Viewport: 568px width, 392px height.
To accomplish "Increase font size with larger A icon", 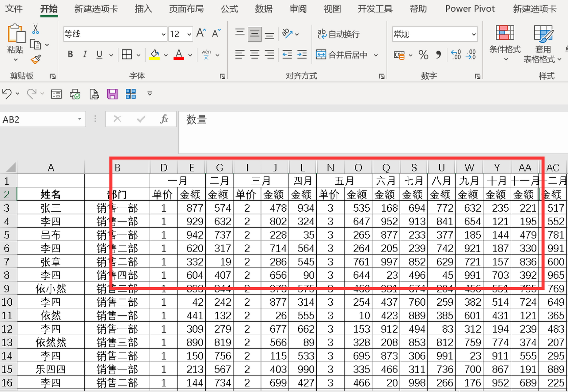I will [201, 33].
